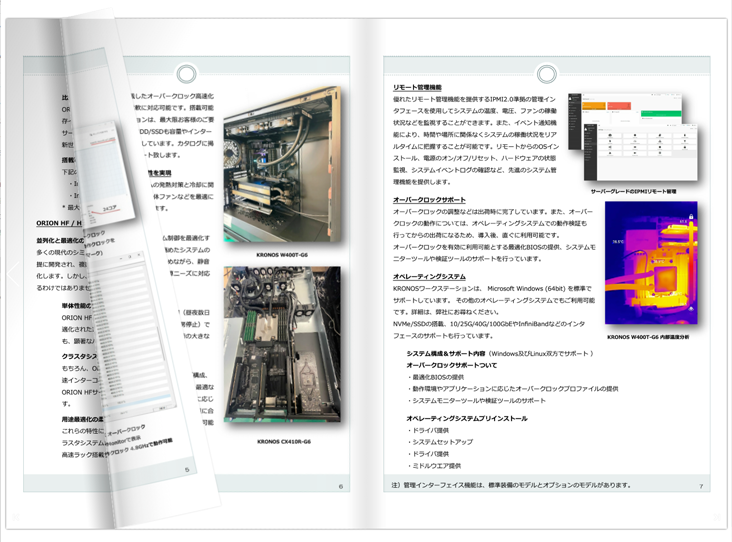The height and width of the screenshot is (542, 732).
Task: Click the caption KRONOS W400T-G6
Action: coord(282,255)
